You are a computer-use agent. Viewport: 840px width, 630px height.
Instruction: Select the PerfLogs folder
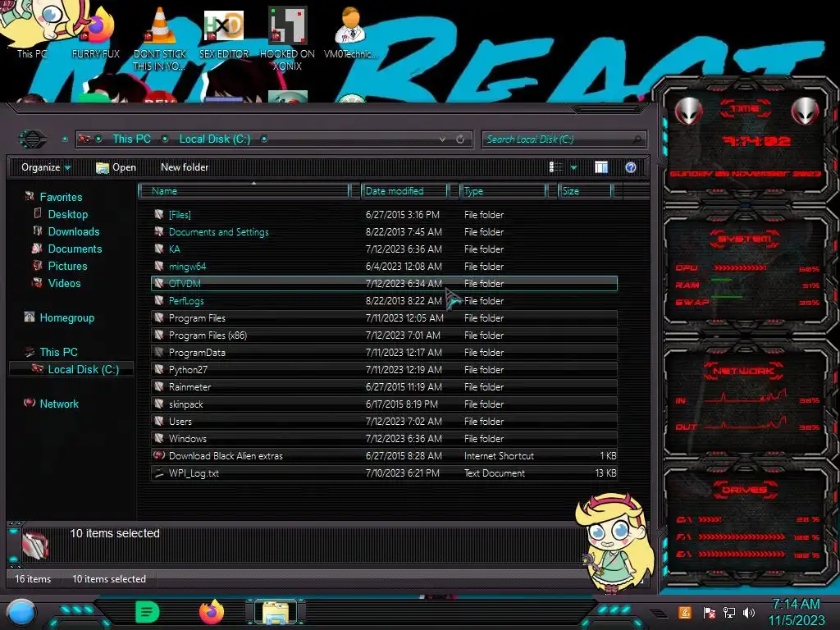click(384, 300)
